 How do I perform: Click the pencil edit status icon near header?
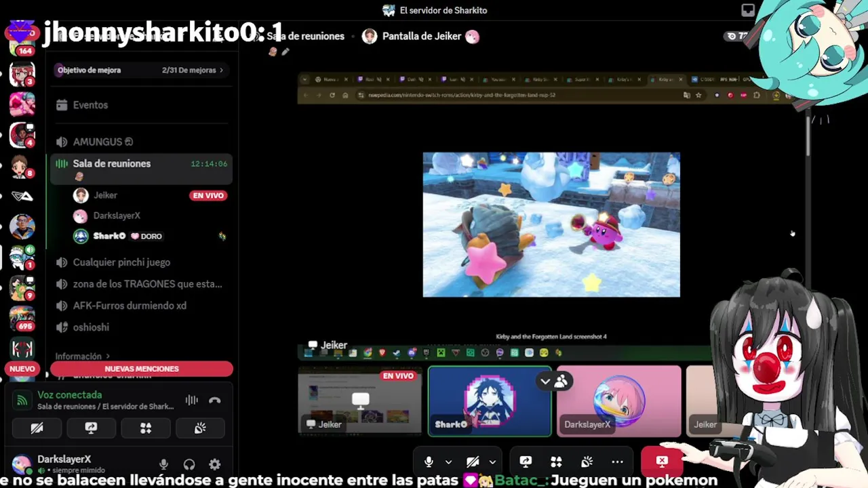tap(285, 52)
